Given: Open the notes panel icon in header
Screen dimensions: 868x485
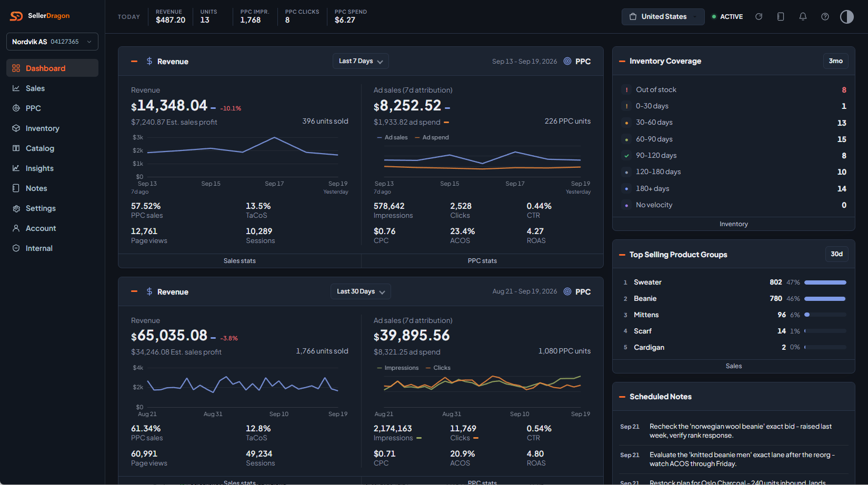Looking at the screenshot, I should 781,16.
